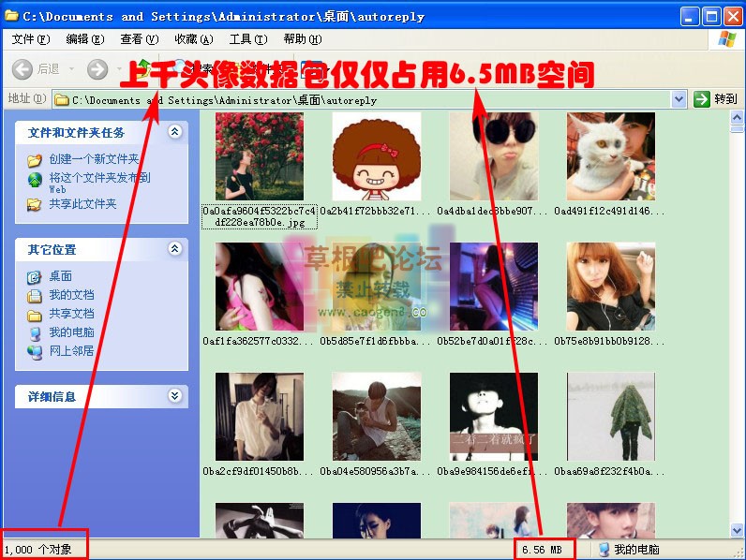The height and width of the screenshot is (560, 746).
Task: Collapse the 文件和文件夹任务 panel
Action: (175, 132)
